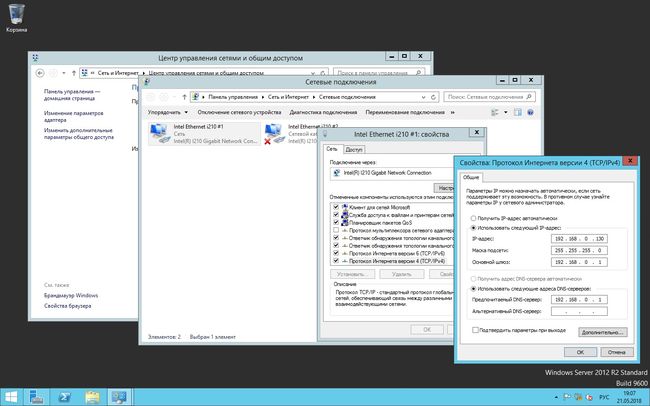Activate the Control Panel network taskbar button

point(119,397)
